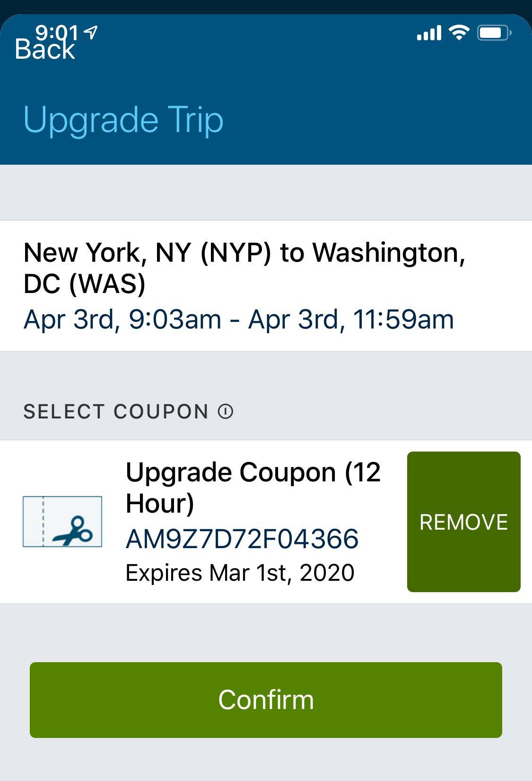This screenshot has height=781, width=532.
Task: Tap the SELECT COUPON section label
Action: (116, 412)
